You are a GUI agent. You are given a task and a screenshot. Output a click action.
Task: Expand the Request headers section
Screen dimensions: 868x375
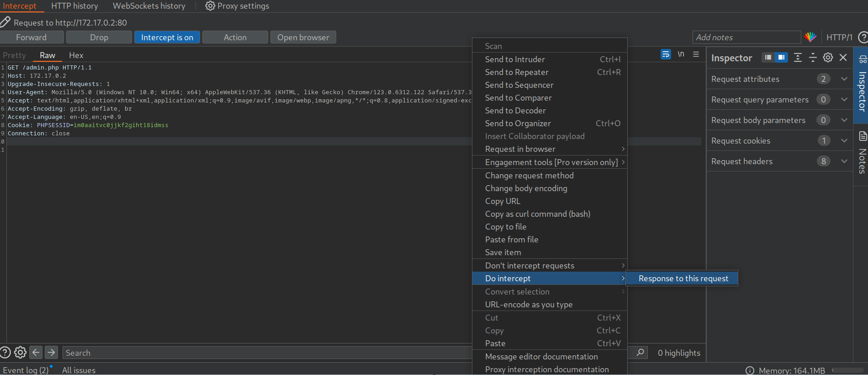point(844,161)
